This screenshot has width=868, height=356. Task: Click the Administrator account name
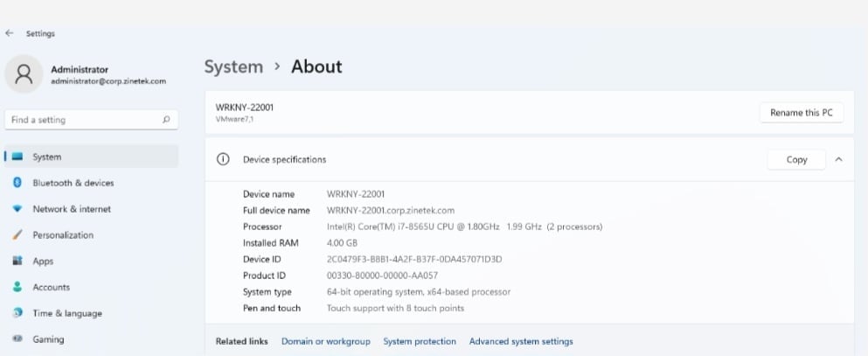pos(80,70)
